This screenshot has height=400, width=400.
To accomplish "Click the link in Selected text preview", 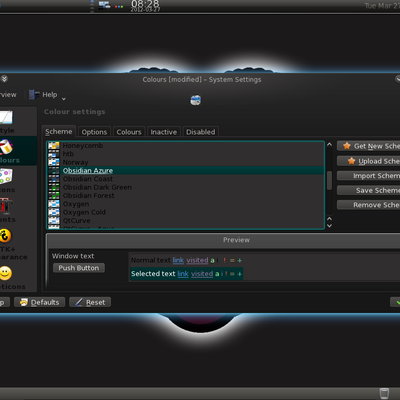I will pos(183,274).
